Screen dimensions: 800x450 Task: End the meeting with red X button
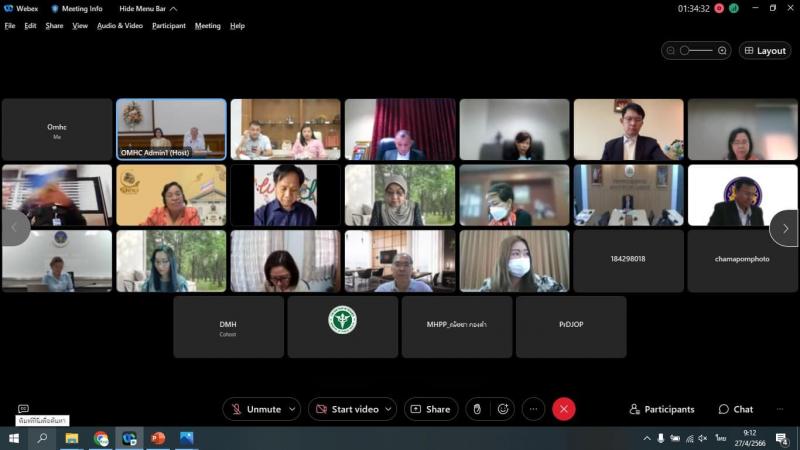(564, 409)
